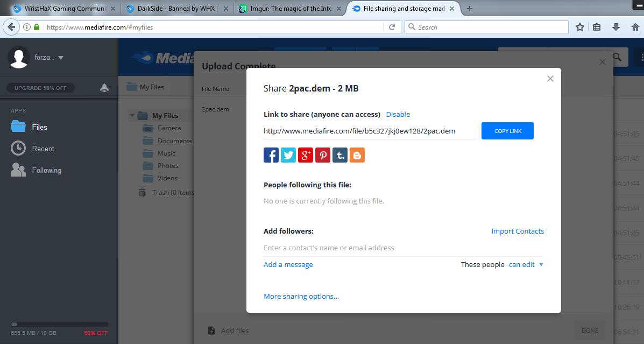
Task: Change the 'can edit' permission dropdown
Action: 526,264
